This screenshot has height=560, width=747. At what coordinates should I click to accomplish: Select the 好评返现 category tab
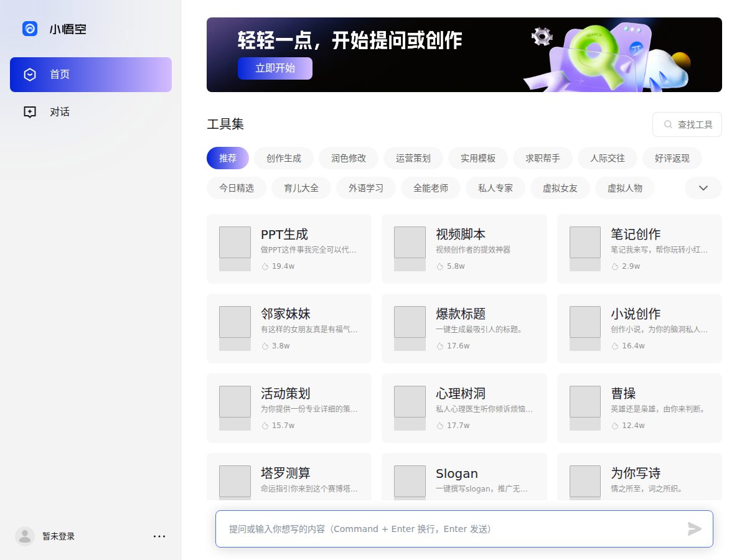click(x=672, y=158)
